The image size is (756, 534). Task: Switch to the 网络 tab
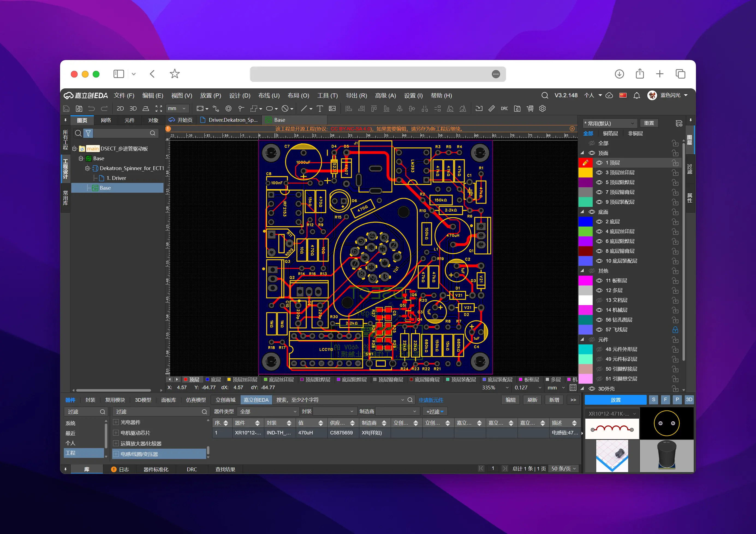click(x=106, y=121)
